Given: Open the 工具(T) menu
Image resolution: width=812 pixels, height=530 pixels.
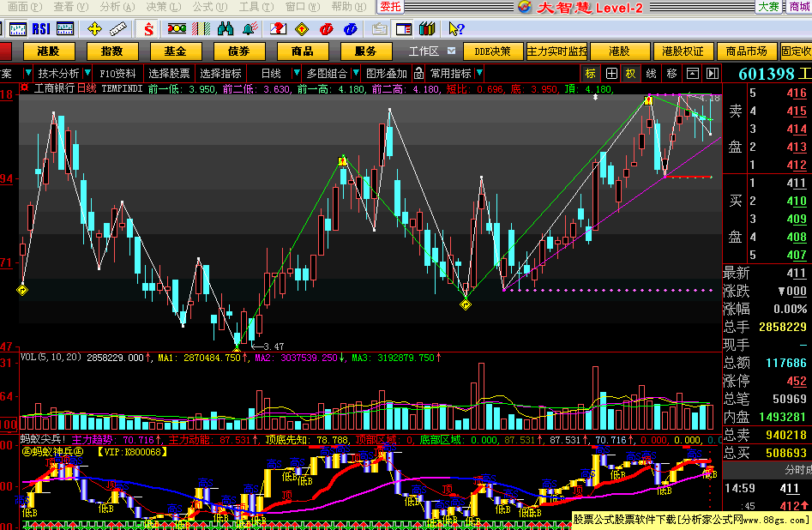Looking at the screenshot, I should pos(256,7).
